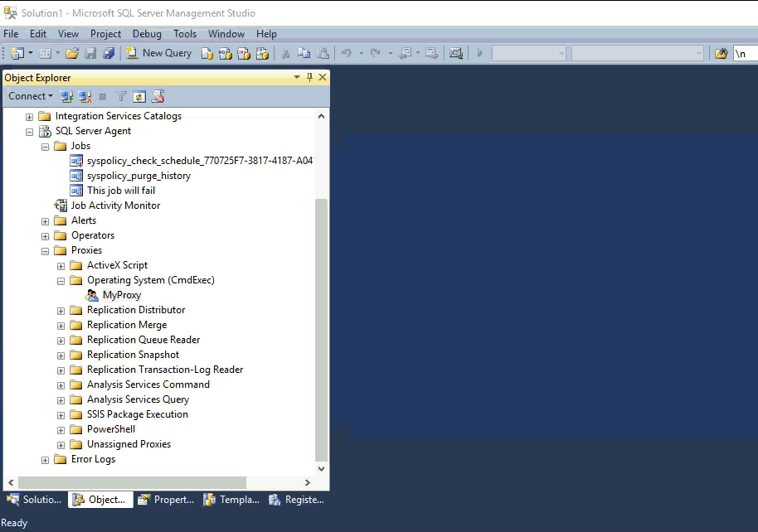
Task: Select the 'This job will fail' job
Action: 120,191
